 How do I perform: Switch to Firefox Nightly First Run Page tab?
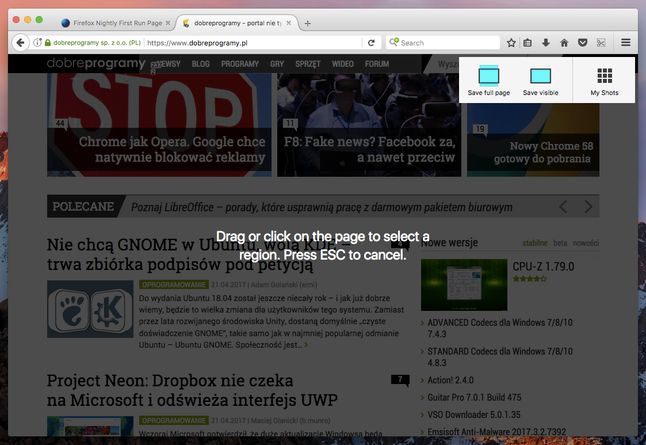point(115,23)
